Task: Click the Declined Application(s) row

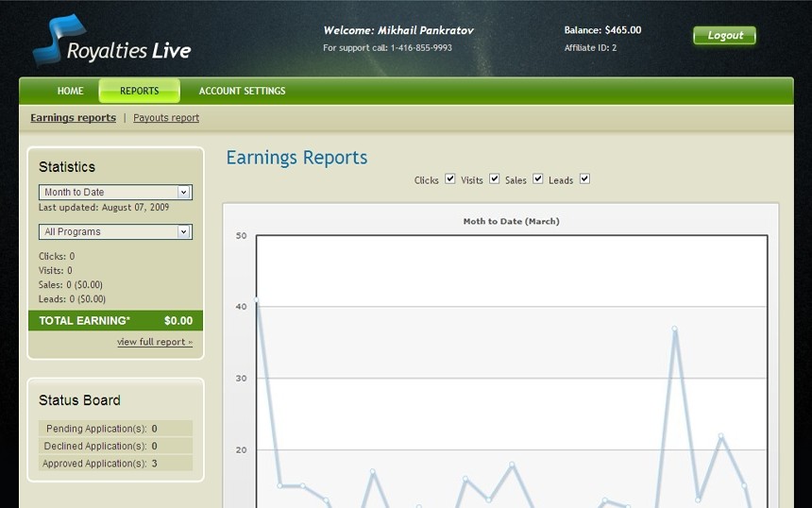Action: [115, 446]
